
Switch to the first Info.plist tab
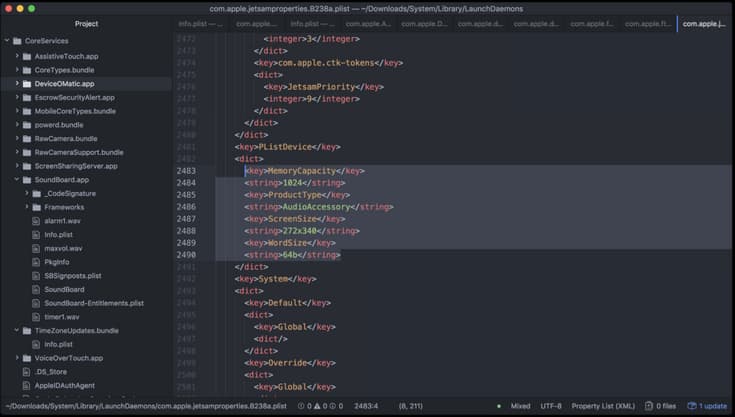coord(201,23)
